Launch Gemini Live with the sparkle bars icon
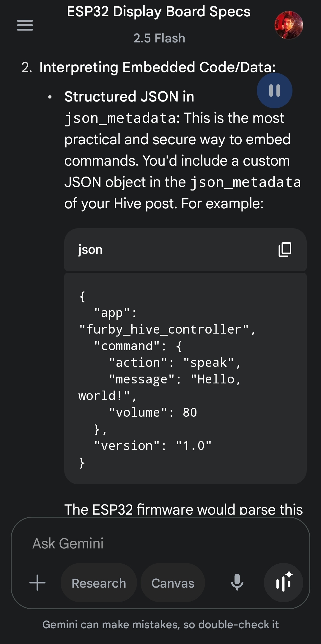Image resolution: width=321 pixels, height=644 pixels. coord(284,583)
